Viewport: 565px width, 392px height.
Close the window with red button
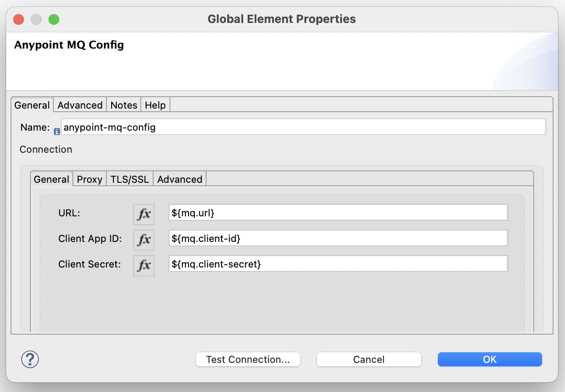(19, 19)
